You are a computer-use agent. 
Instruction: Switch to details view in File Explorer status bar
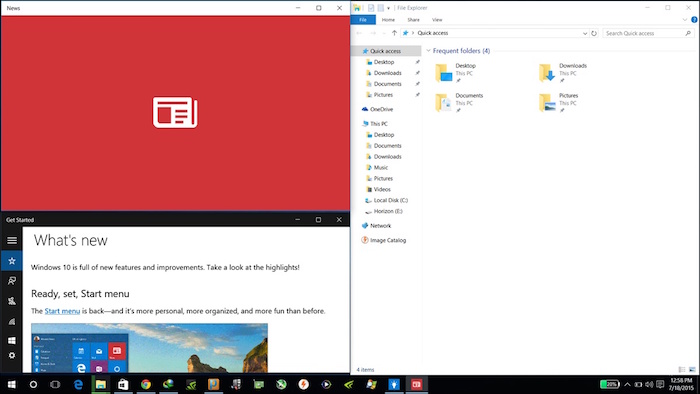pyautogui.click(x=682, y=369)
